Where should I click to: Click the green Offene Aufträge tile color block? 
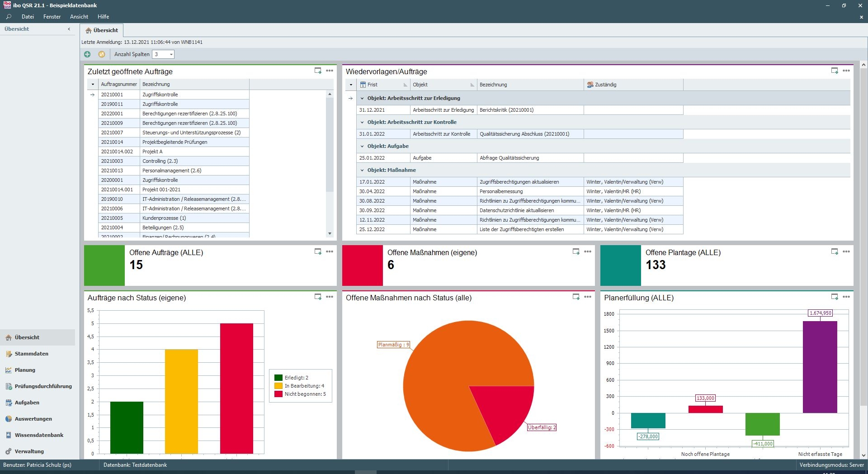pos(104,265)
